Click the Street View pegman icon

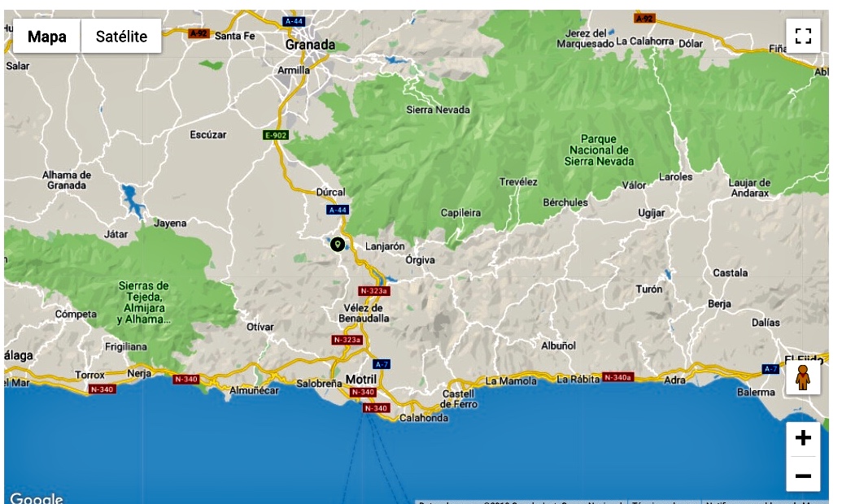802,379
